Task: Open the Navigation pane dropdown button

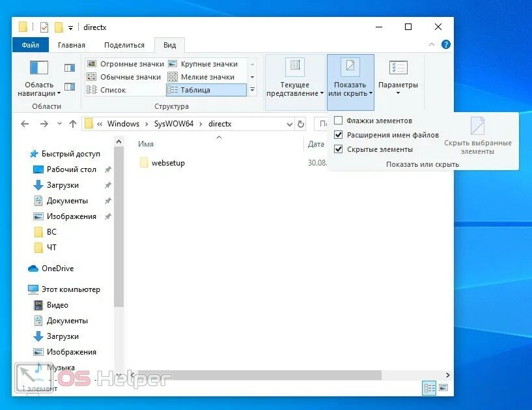Action: (x=39, y=79)
